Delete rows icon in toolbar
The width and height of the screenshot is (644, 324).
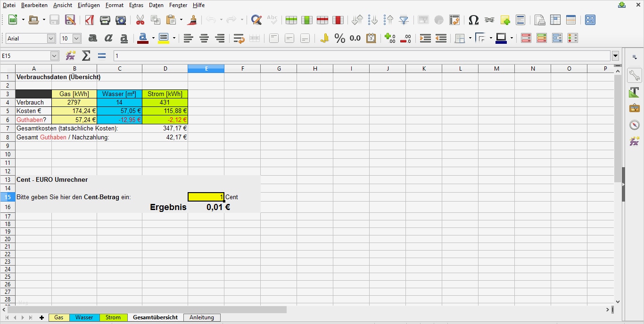click(x=322, y=20)
